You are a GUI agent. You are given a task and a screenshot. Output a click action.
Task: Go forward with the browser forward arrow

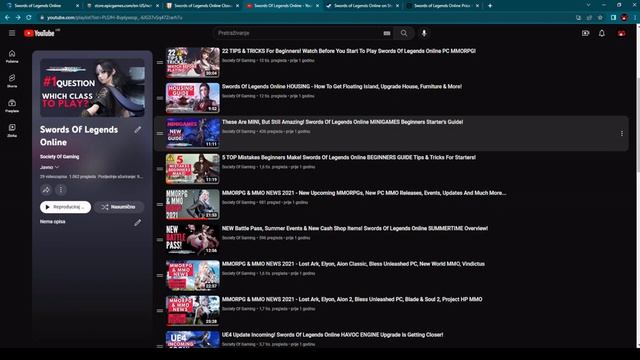(x=18, y=18)
